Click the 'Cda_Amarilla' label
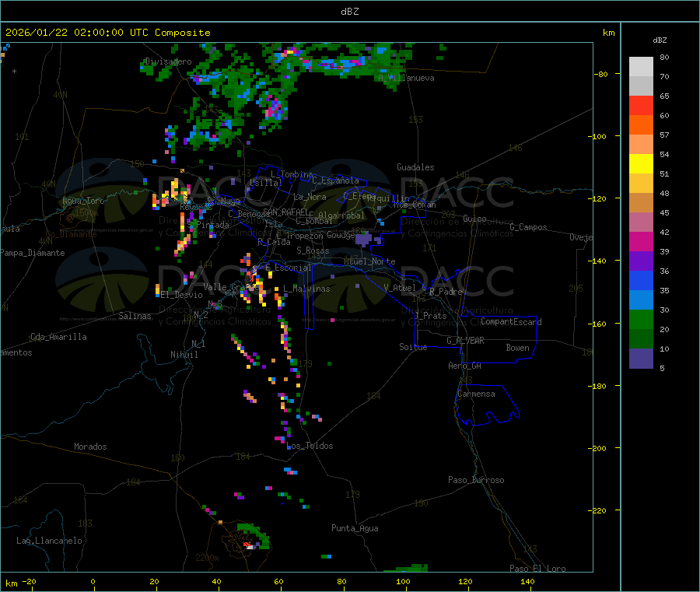Image resolution: width=700 pixels, height=592 pixels. 58,337
